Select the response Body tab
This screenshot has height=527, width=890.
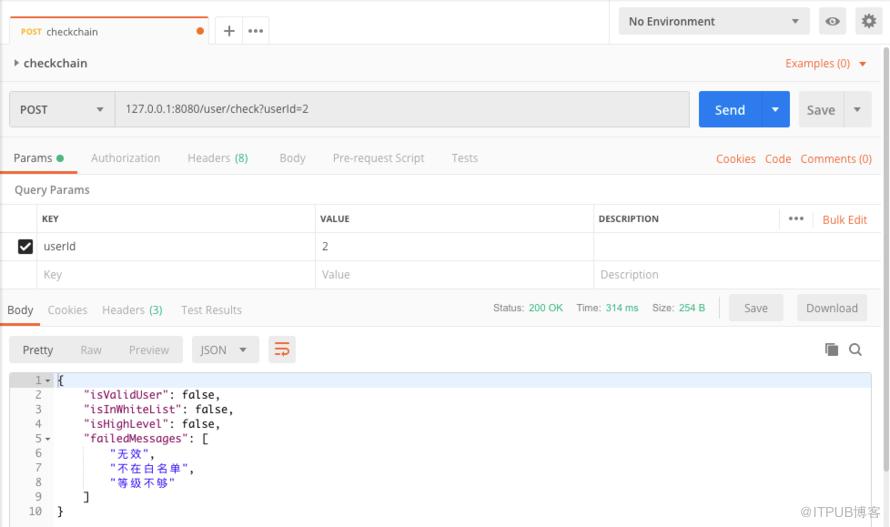(x=20, y=310)
